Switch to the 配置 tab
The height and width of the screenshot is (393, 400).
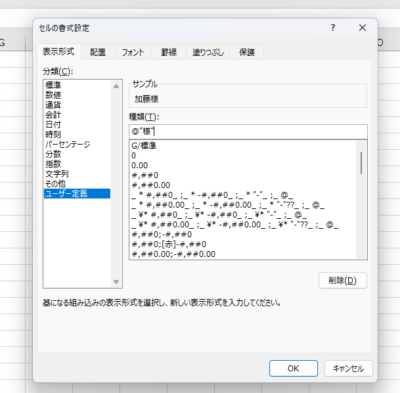98,52
